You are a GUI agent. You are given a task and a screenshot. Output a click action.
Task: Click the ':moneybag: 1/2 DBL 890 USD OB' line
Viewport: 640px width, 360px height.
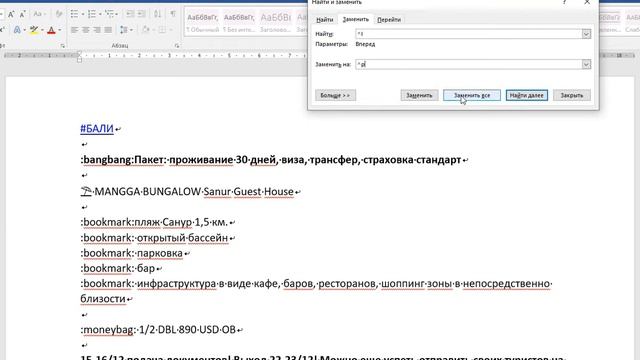pyautogui.click(x=158, y=330)
